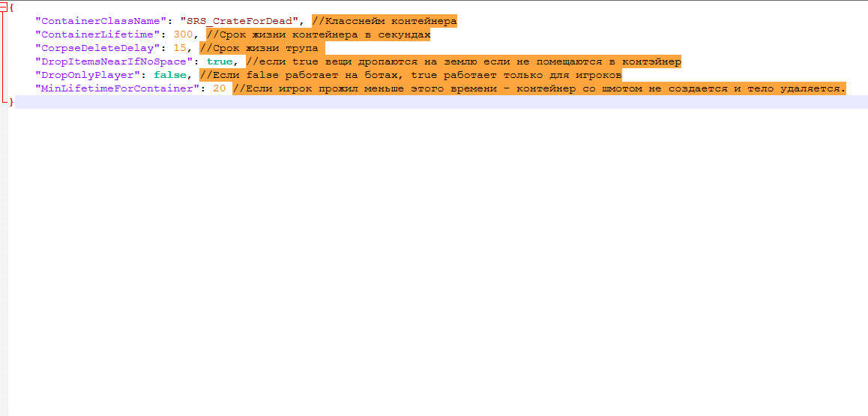
Task: Click the comment starting "если true вещи дропаются"
Action: tap(463, 61)
